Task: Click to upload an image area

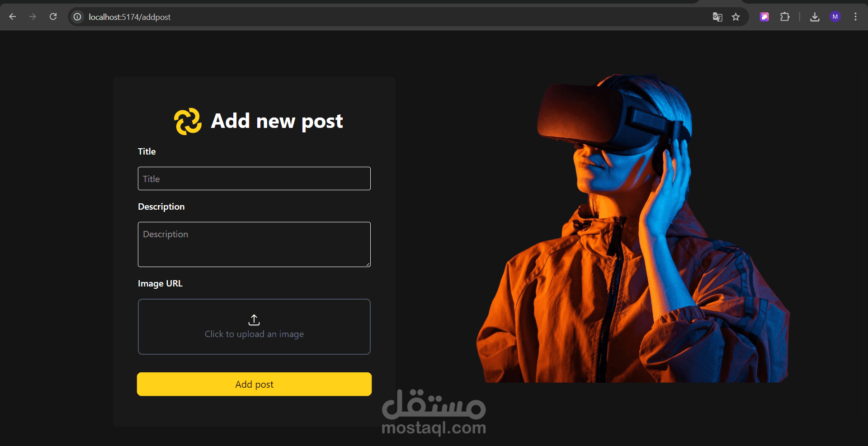Action: click(x=254, y=327)
